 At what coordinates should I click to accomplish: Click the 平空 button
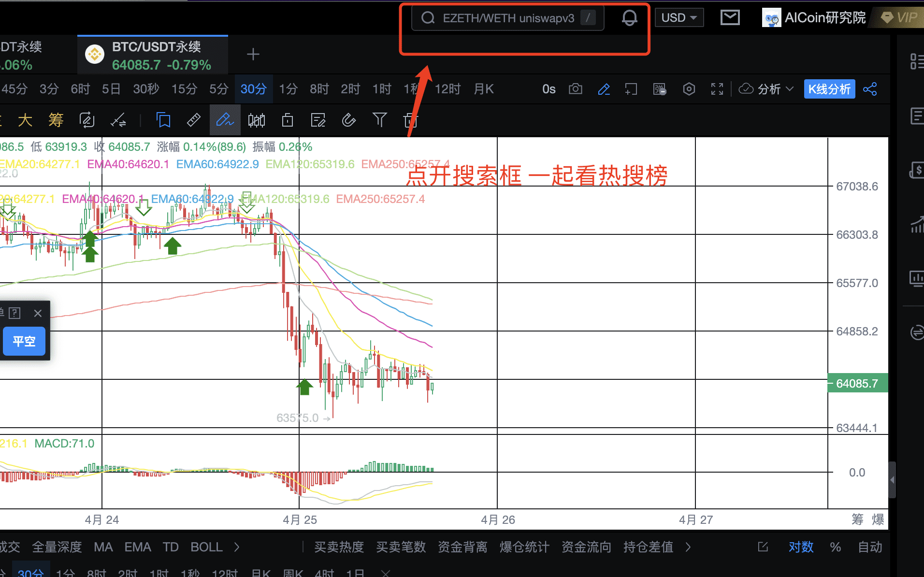coord(24,341)
